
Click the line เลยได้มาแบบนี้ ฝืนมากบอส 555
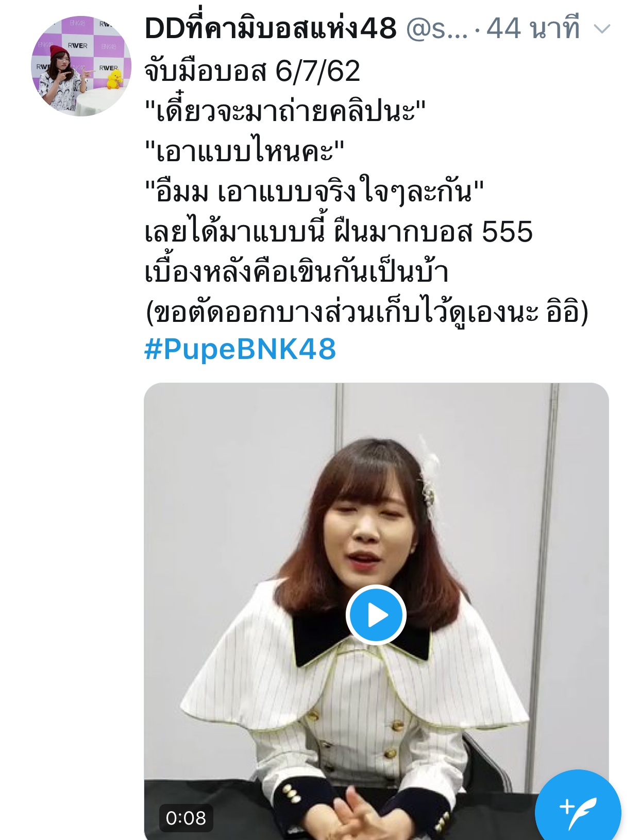tap(339, 231)
